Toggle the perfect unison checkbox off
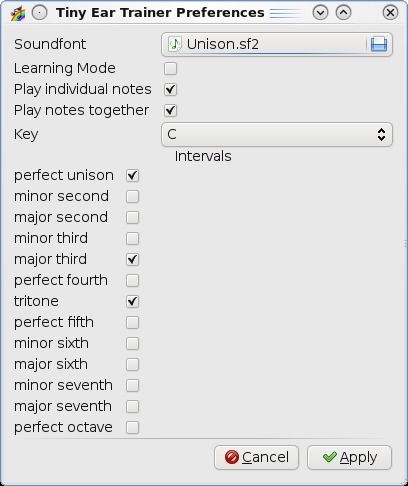Viewport: 408px width, 486px height. tap(132, 176)
